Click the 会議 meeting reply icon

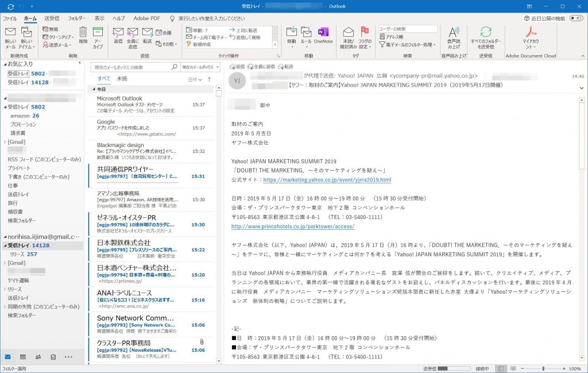tap(164, 33)
